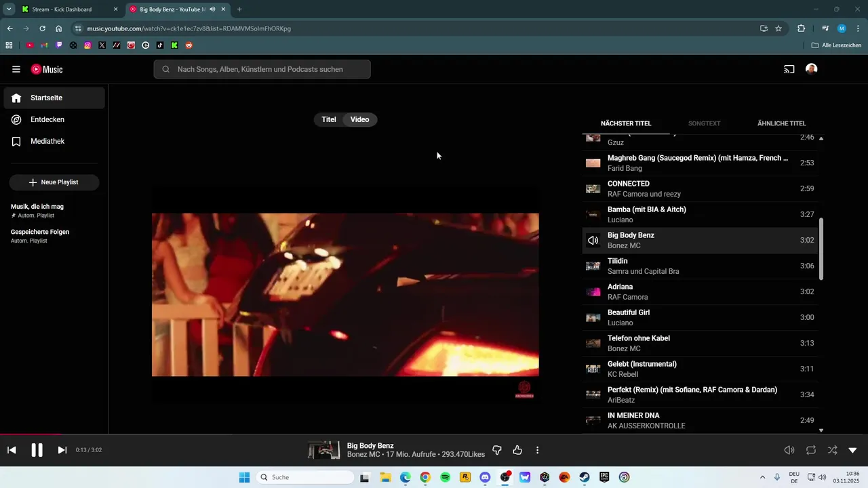
Task: Mute the Big Body Benz browser tab audio
Action: 212,9
